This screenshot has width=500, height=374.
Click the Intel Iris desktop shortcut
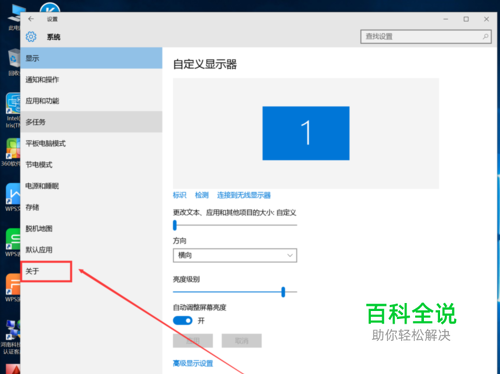[x=12, y=111]
